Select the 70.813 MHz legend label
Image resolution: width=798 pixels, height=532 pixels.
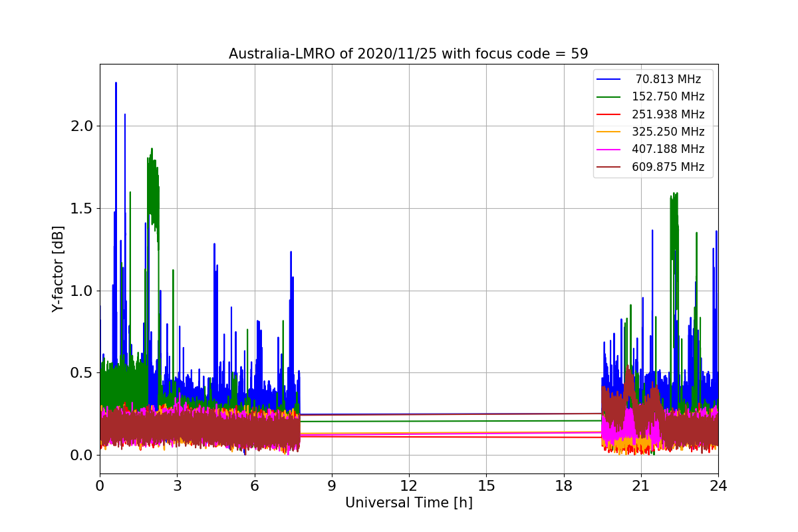(668, 79)
